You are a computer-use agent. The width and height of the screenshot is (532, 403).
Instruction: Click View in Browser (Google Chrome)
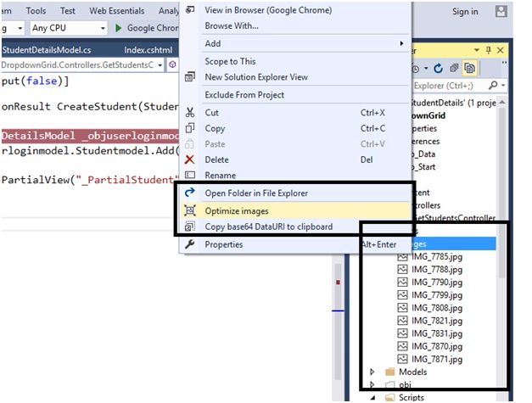coord(268,10)
